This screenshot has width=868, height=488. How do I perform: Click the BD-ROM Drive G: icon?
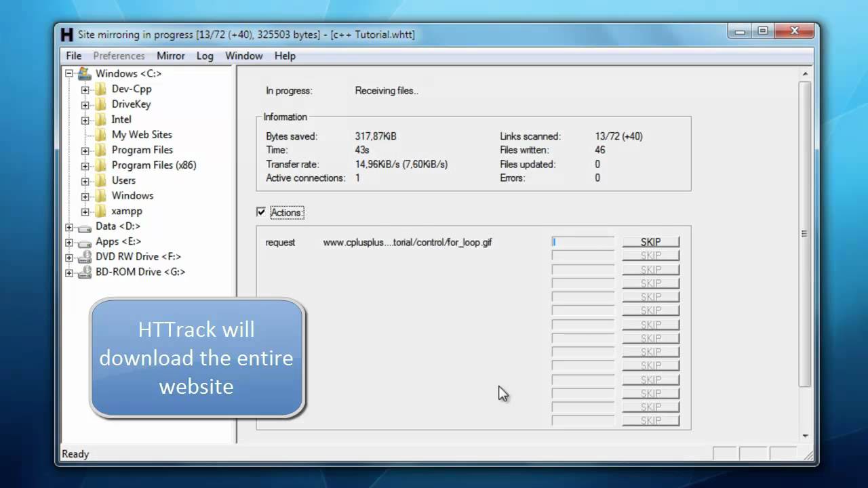coord(84,272)
